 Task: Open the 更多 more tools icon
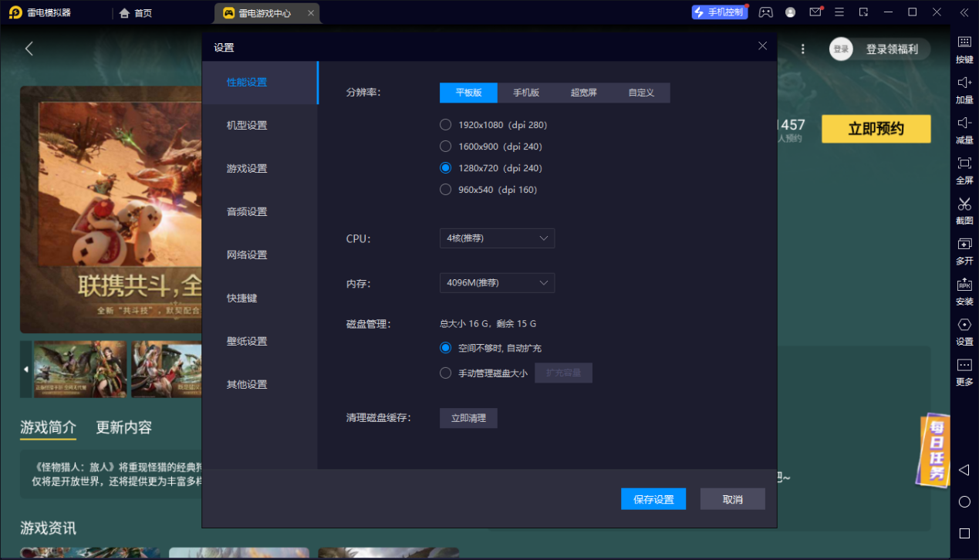pyautogui.click(x=964, y=364)
